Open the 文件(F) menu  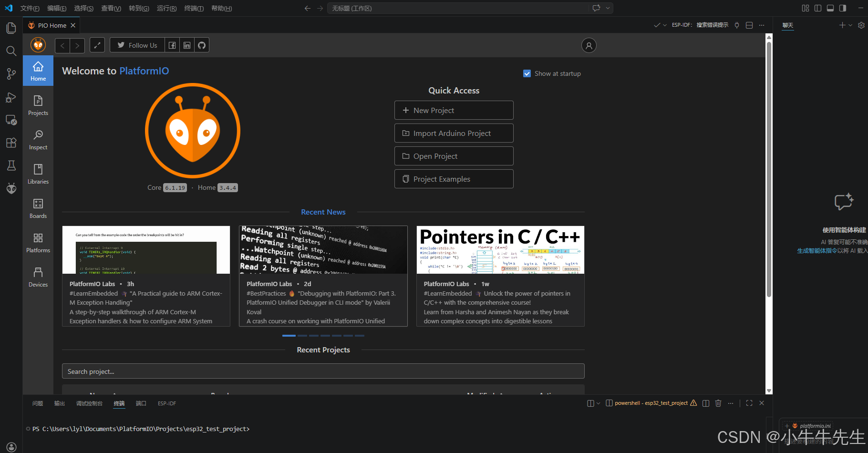[x=30, y=8]
